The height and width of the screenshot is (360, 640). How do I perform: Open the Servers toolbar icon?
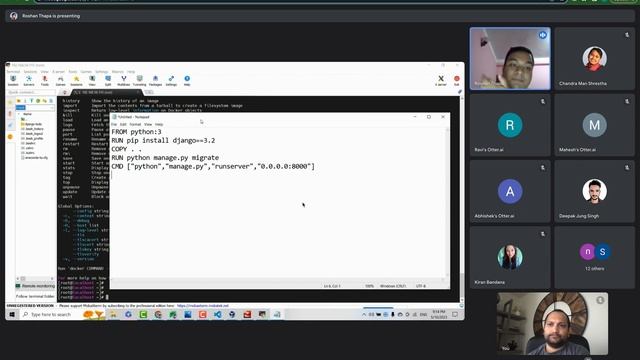(29, 80)
